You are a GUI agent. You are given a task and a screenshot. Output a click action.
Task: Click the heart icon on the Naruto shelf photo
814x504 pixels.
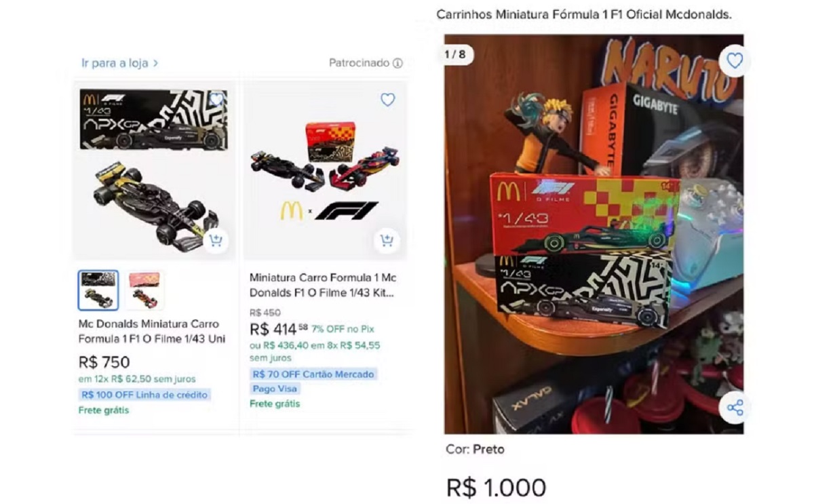point(735,60)
